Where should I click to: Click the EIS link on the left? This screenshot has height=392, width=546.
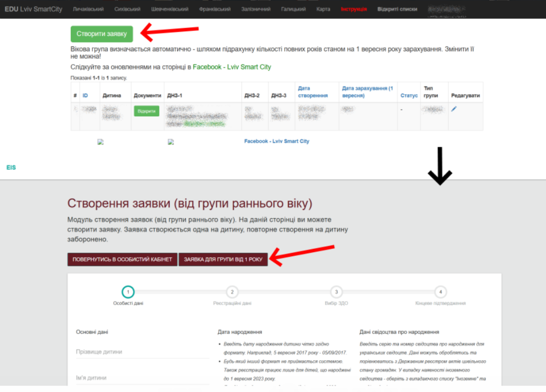point(11,167)
